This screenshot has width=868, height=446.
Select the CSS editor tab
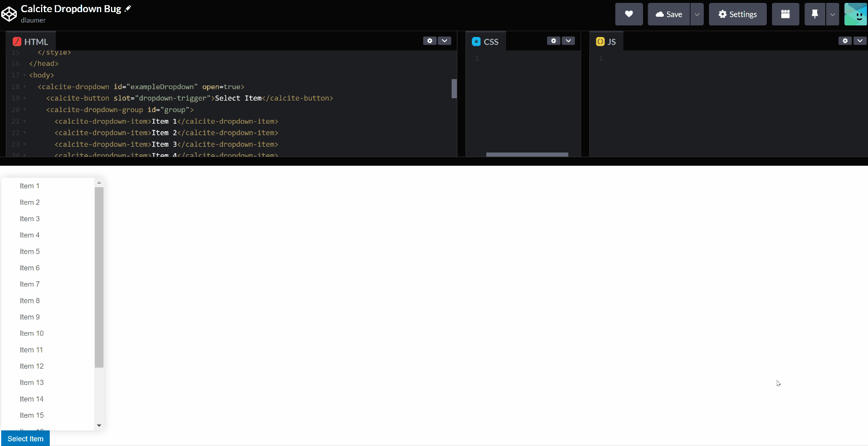click(485, 42)
